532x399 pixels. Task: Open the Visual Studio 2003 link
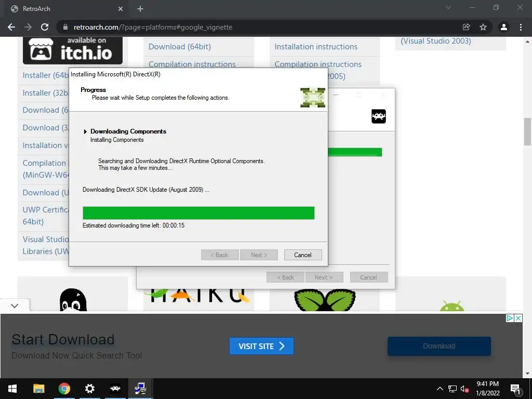coord(436,41)
